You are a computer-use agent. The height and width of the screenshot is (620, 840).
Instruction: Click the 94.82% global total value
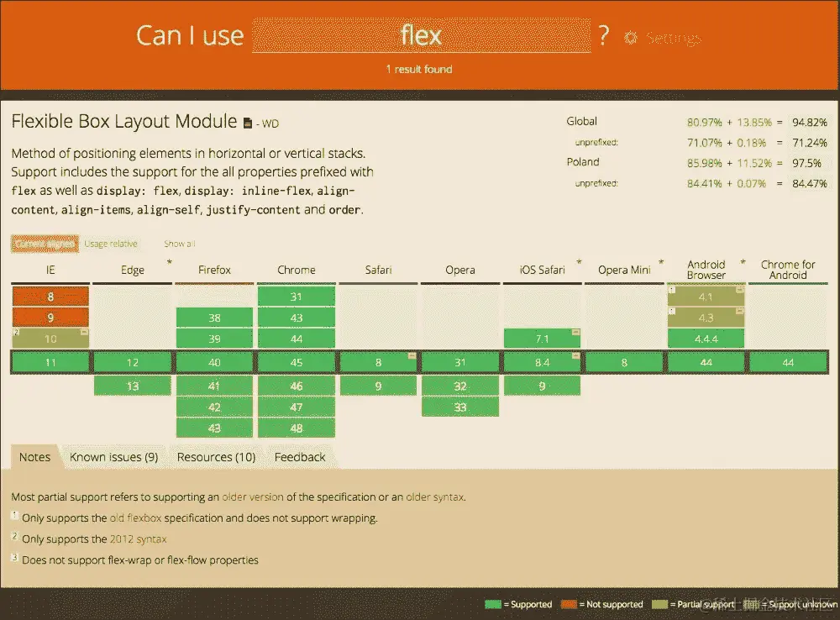pyautogui.click(x=810, y=122)
